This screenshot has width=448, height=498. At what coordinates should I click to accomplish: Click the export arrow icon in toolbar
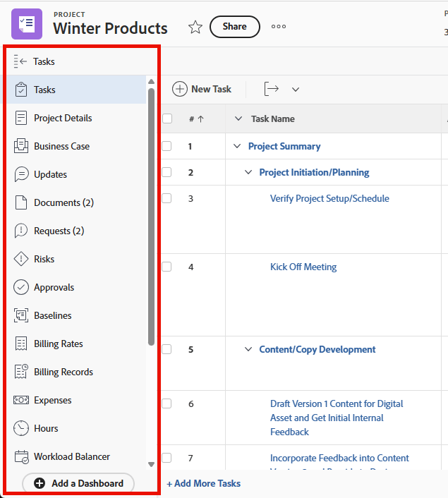(x=272, y=89)
